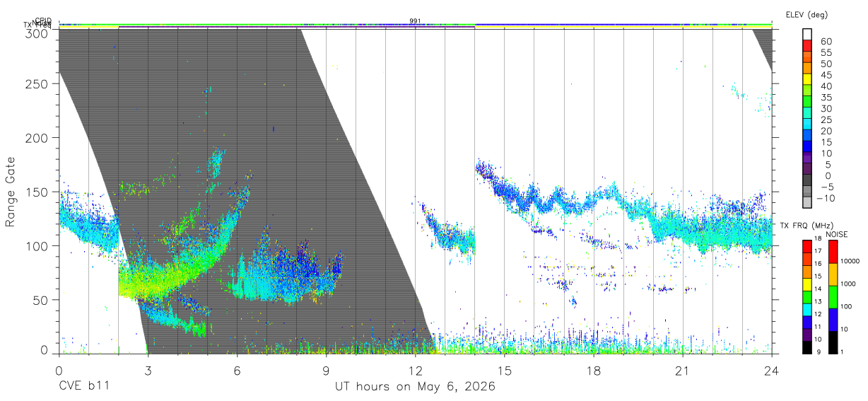Click the '991' CPID value above plot
The height and width of the screenshot is (401, 868).
coord(416,21)
